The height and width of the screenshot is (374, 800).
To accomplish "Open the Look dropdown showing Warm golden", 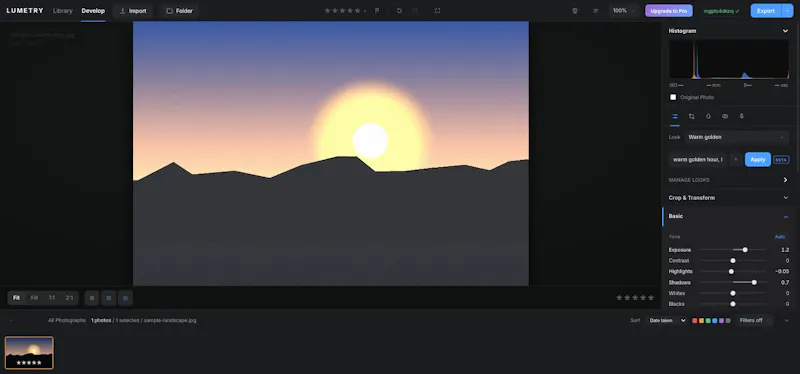I will click(736, 137).
